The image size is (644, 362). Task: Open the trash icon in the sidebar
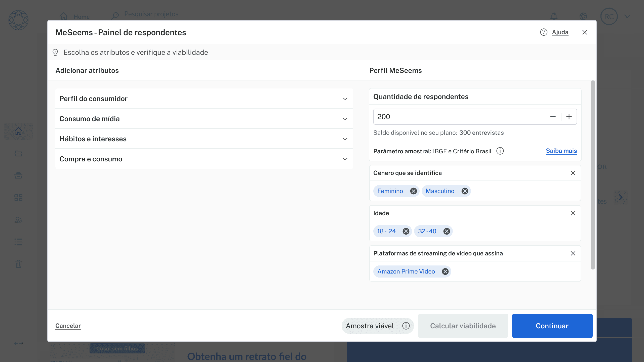(x=18, y=264)
